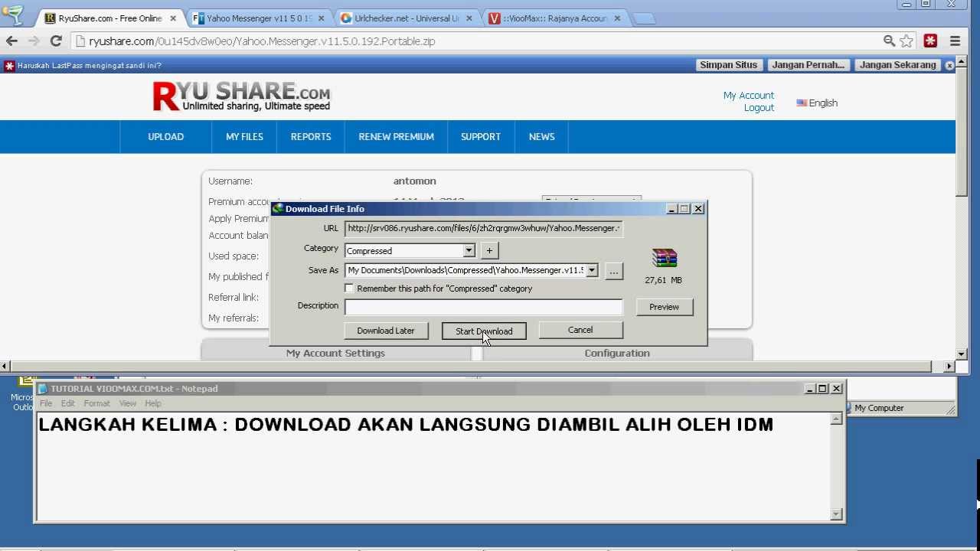The width and height of the screenshot is (980, 551).
Task: Click the zoom magnifier icon in address bar
Action: pyautogui.click(x=889, y=41)
